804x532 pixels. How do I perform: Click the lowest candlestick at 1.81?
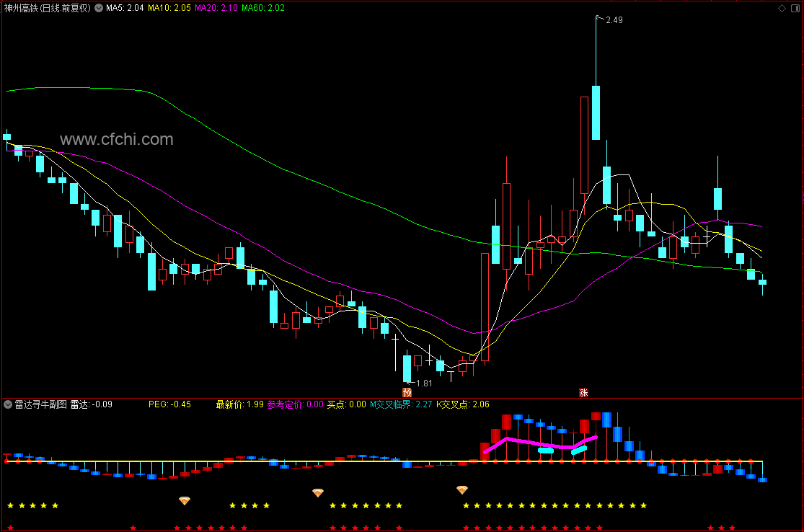click(407, 368)
